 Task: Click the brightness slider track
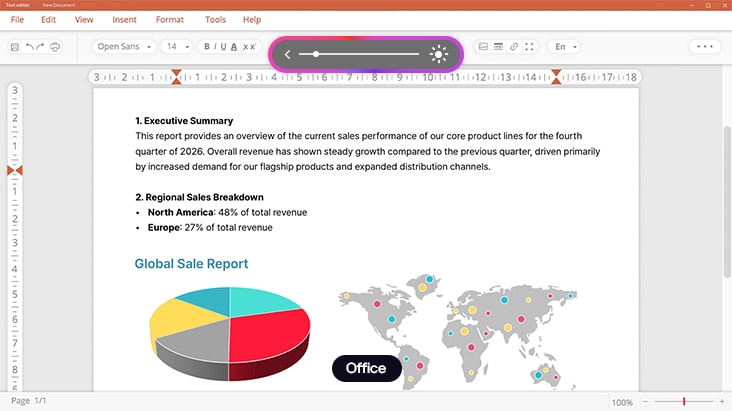pos(366,54)
